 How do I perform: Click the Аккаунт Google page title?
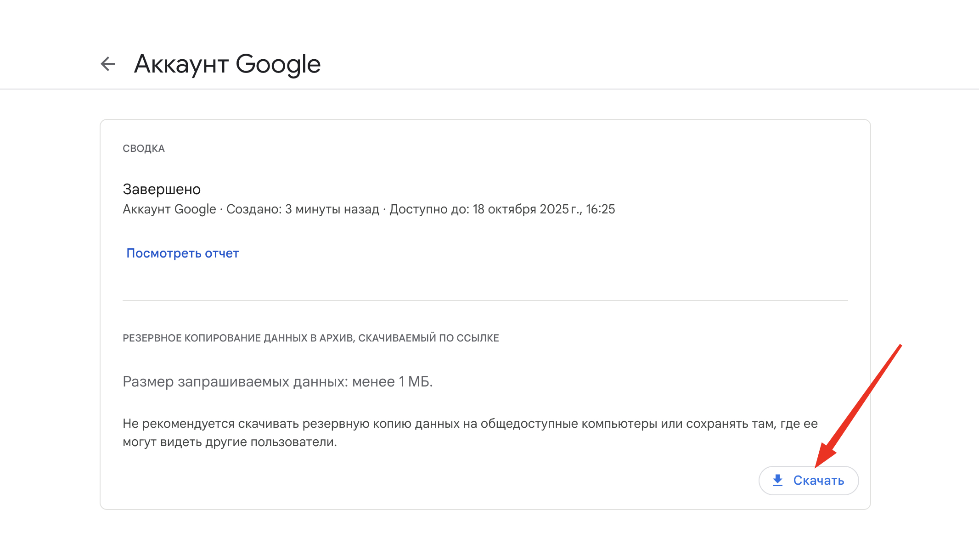(227, 64)
